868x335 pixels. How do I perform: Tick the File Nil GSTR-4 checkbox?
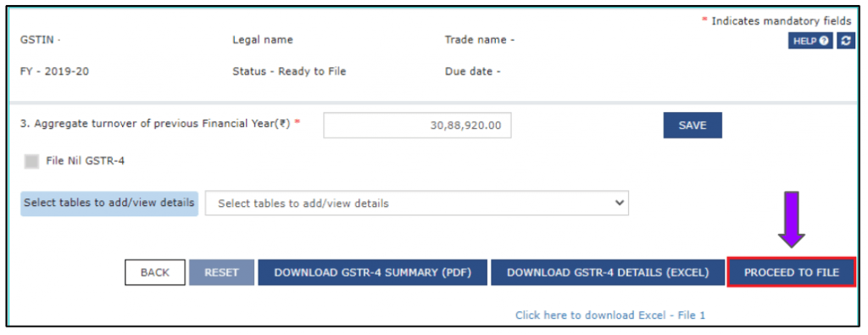pos(32,161)
